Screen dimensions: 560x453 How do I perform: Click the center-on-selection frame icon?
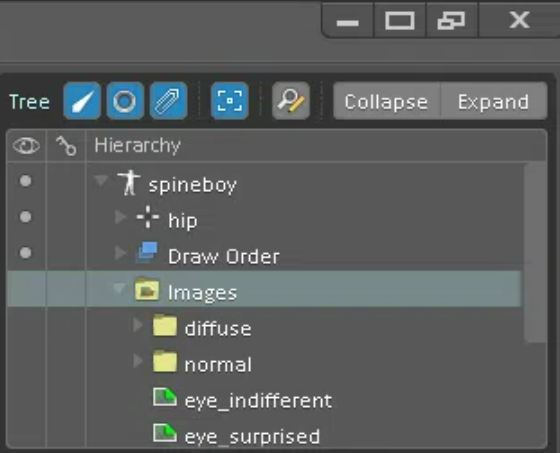tap(230, 101)
